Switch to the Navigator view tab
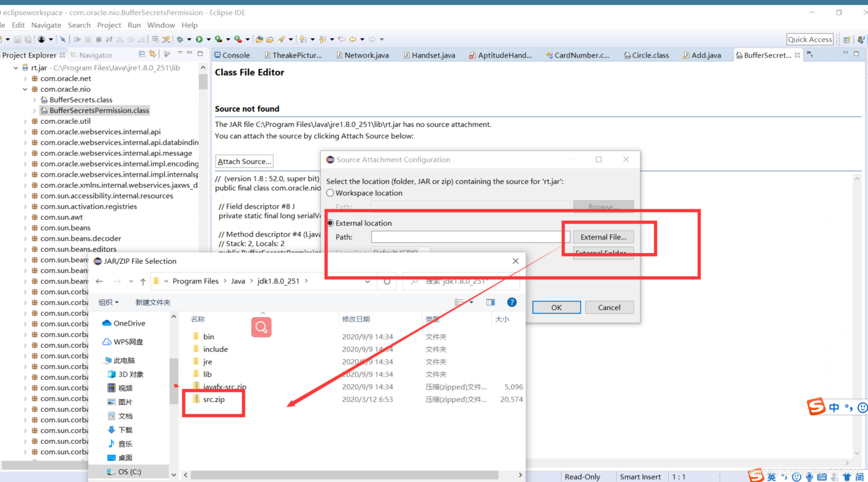Screen dimensions: 868x482 (x=91, y=55)
